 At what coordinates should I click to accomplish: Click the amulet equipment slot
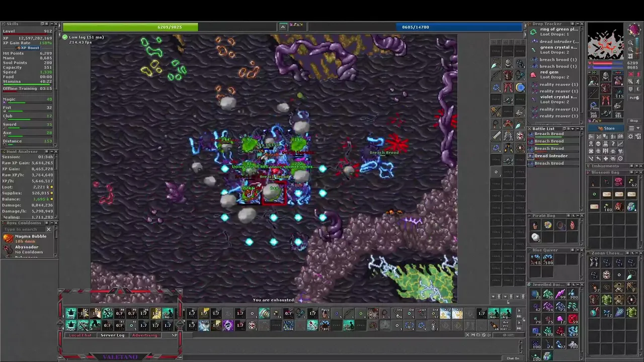tap(594, 80)
